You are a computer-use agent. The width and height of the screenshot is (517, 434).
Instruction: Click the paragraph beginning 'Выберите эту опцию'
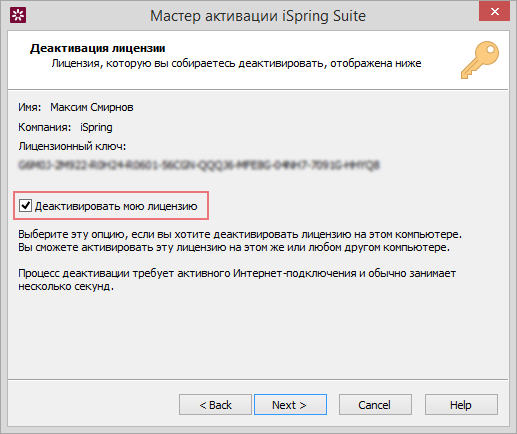click(x=240, y=241)
